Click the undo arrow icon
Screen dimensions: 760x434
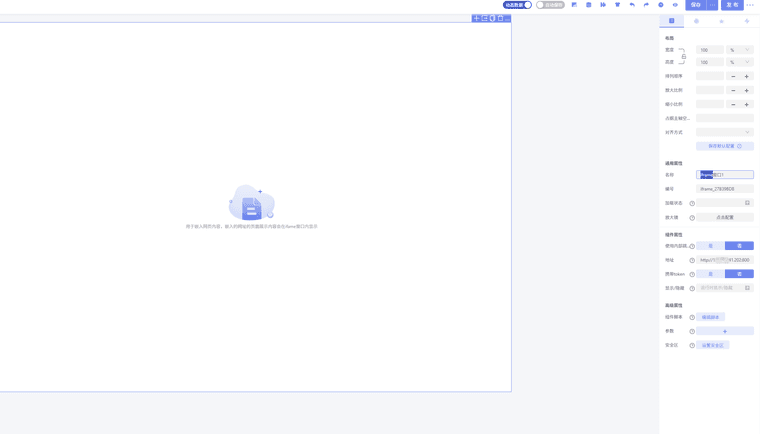632,5
